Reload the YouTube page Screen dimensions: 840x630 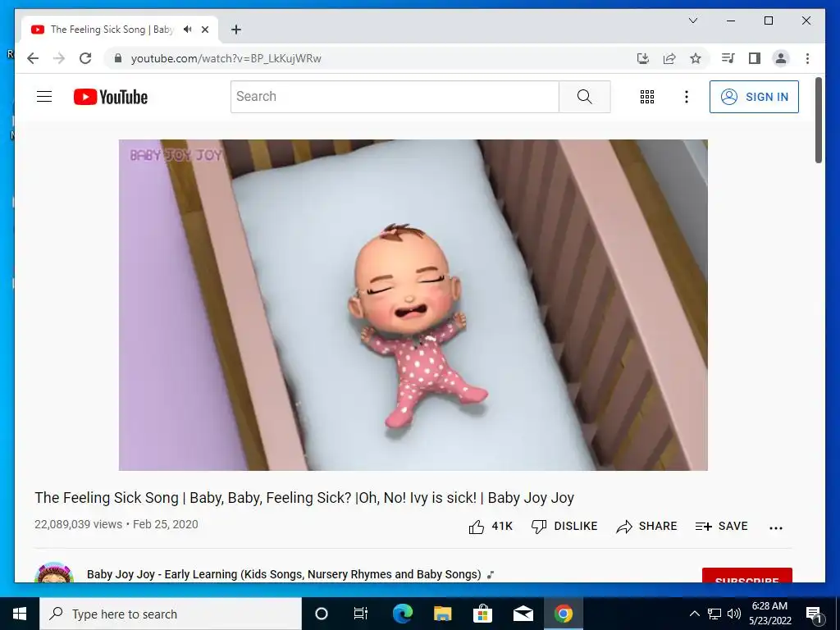coord(85,58)
